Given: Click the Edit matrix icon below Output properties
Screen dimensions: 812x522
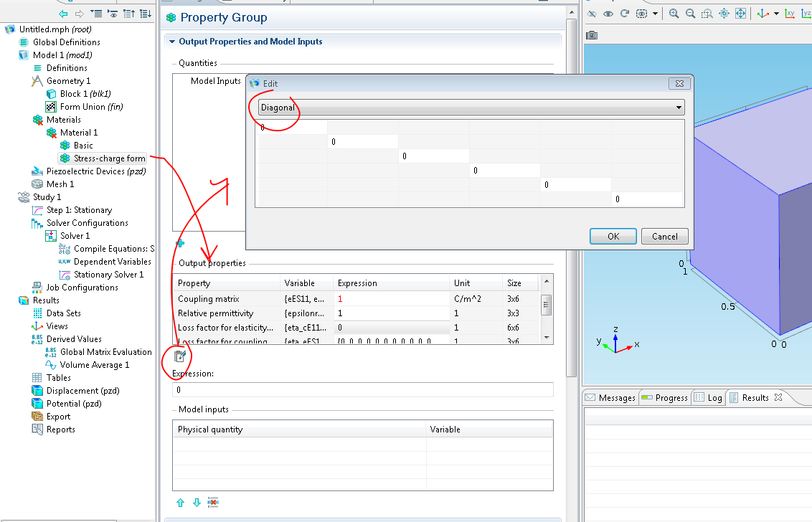Looking at the screenshot, I should pos(180,356).
